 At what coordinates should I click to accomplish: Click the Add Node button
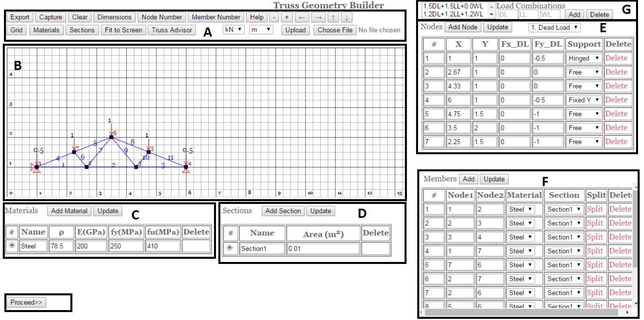coord(463,27)
